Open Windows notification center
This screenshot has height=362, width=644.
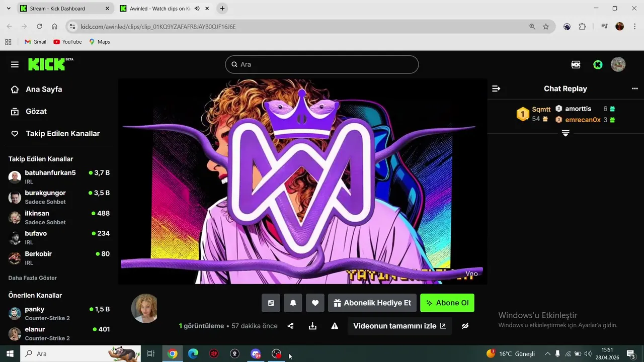coord(631,353)
